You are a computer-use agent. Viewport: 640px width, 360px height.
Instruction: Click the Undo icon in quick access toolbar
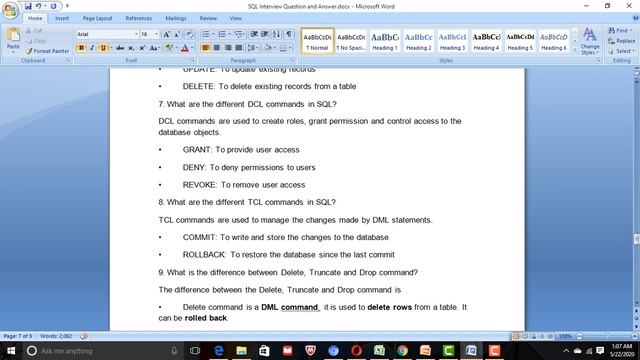[38, 6]
